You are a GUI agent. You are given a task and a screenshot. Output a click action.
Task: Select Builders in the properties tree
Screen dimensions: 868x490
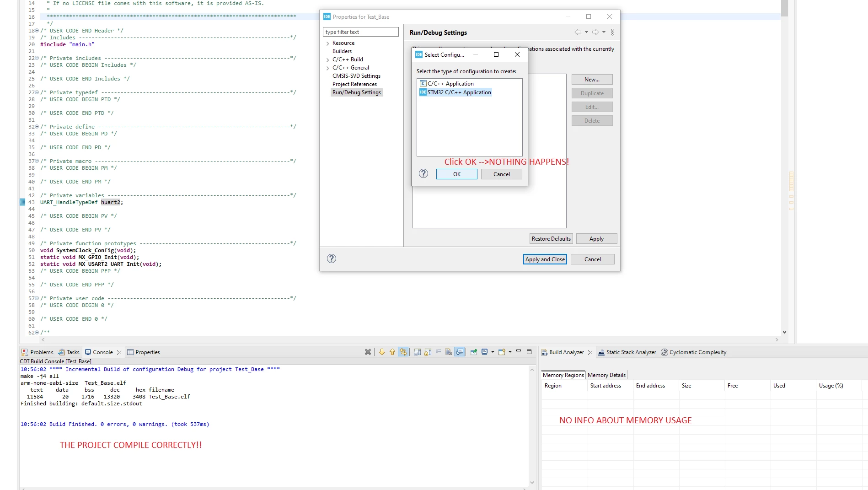(x=342, y=51)
